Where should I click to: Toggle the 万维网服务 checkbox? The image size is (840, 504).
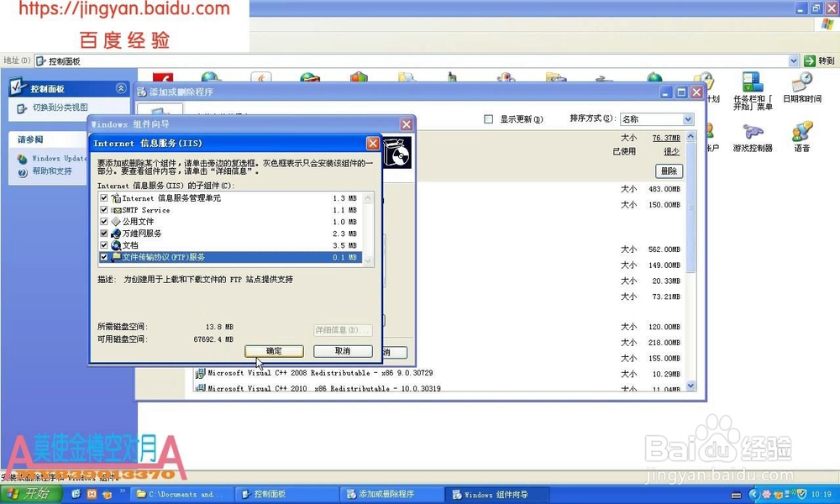click(104, 234)
